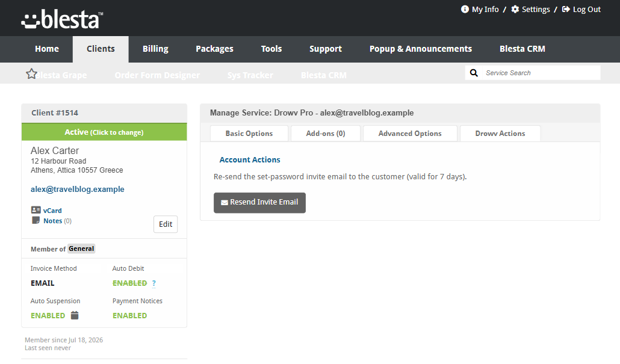Switch to the Advanced Options tab

coord(410,134)
